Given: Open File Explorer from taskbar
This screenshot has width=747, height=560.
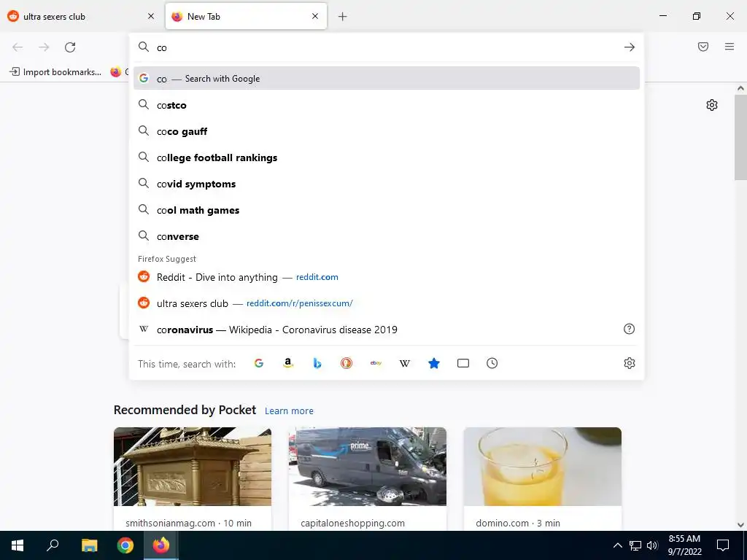Looking at the screenshot, I should [89, 545].
